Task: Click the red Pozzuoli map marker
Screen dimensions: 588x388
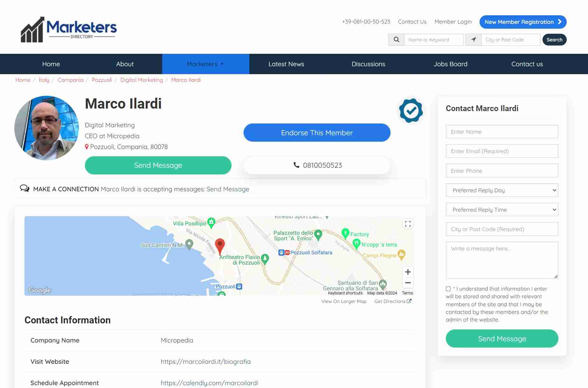Action: [220, 244]
